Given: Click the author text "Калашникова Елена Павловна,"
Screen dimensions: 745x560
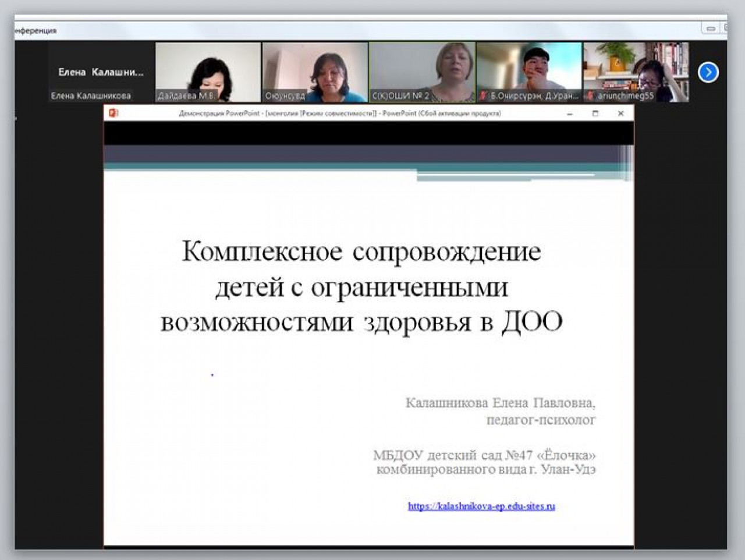Looking at the screenshot, I should (x=500, y=403).
